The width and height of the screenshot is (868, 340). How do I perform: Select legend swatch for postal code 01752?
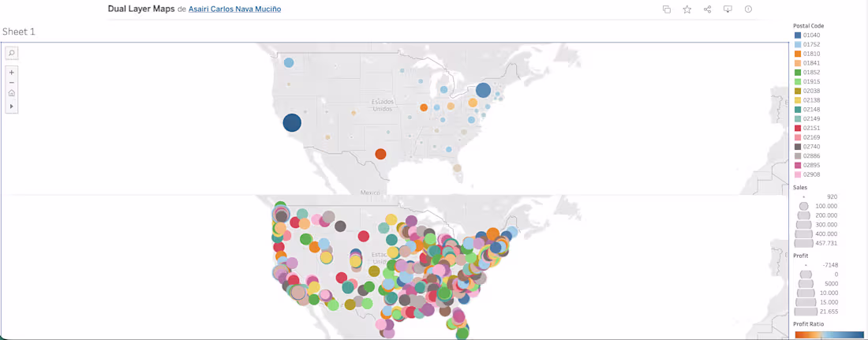[798, 44]
